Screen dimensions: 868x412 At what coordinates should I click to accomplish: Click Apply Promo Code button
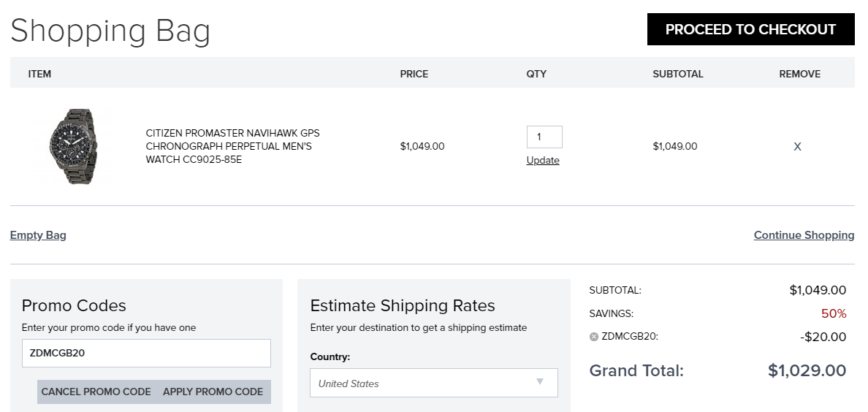pos(213,392)
